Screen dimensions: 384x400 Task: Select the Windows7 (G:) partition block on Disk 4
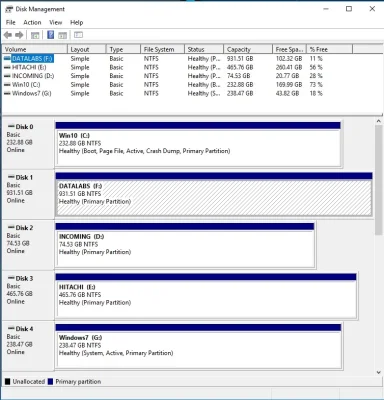[x=199, y=346]
